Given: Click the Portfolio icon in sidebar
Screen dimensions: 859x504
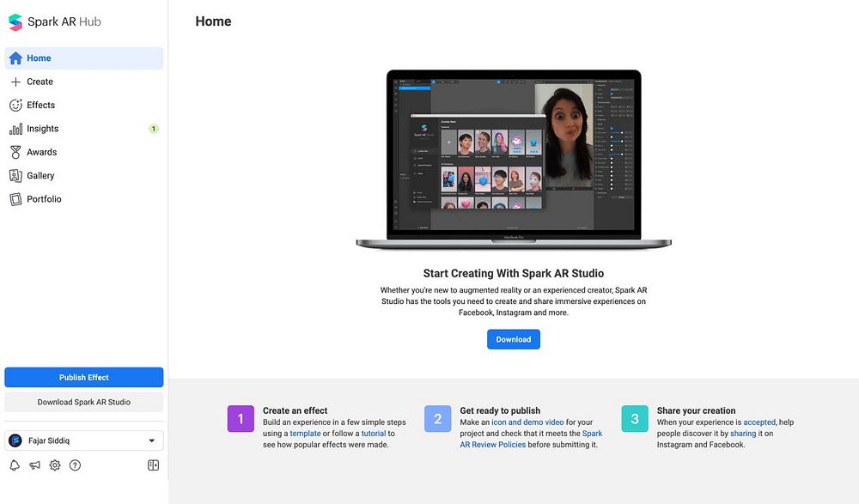Looking at the screenshot, I should (x=15, y=199).
